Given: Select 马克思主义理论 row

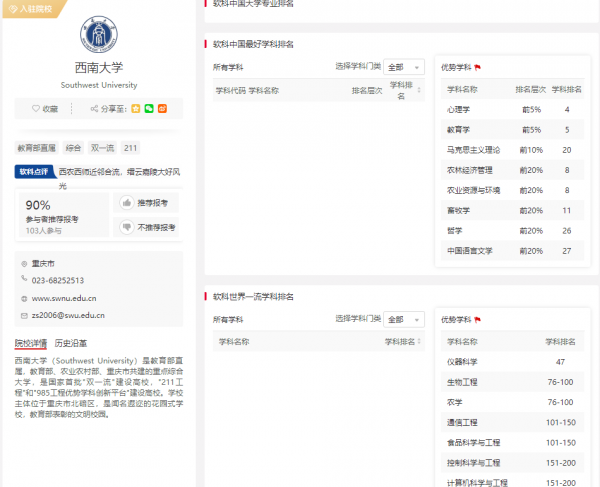Looking at the screenshot, I should point(512,150).
